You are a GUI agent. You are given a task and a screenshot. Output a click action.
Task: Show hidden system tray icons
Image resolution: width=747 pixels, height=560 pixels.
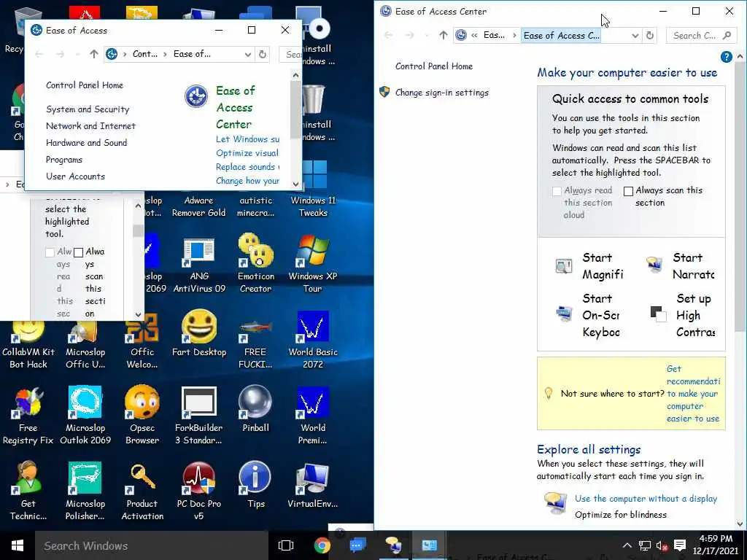[x=627, y=545]
